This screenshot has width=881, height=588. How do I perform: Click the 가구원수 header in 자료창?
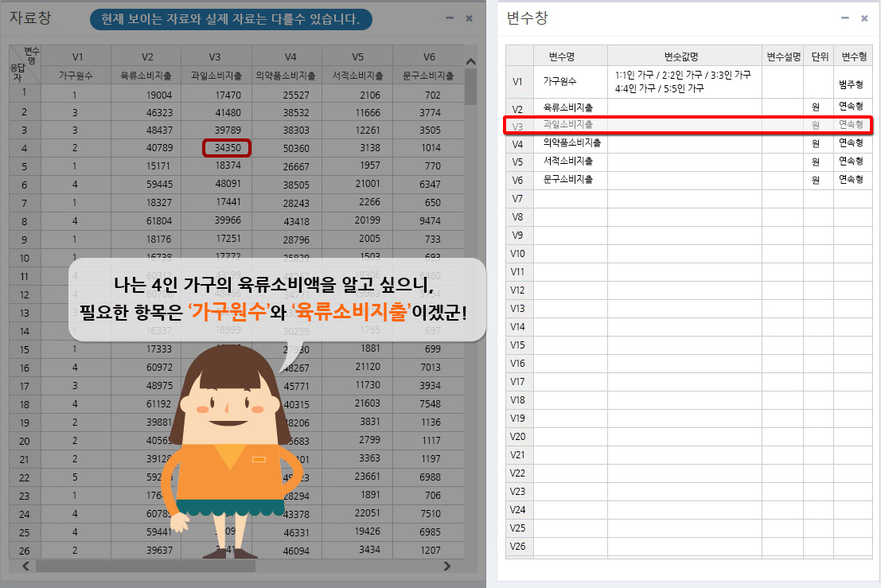(x=76, y=76)
